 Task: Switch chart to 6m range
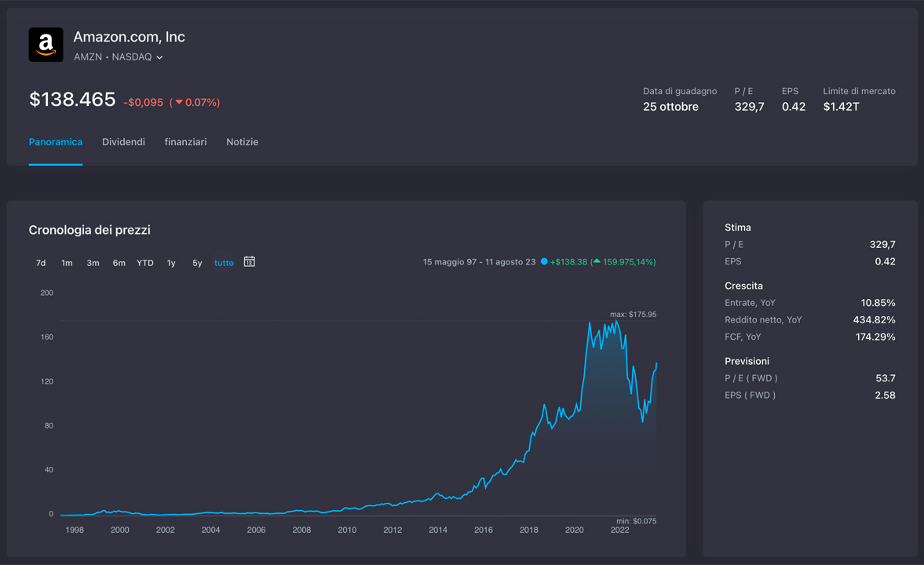(x=119, y=263)
